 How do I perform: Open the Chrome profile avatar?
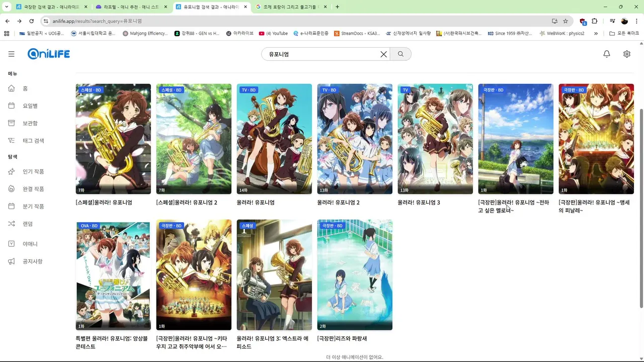tap(624, 21)
